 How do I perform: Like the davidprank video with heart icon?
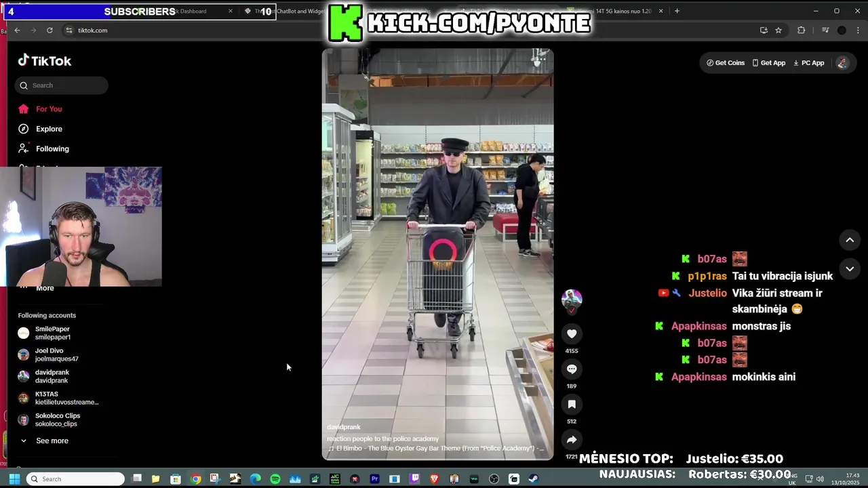pyautogui.click(x=572, y=333)
